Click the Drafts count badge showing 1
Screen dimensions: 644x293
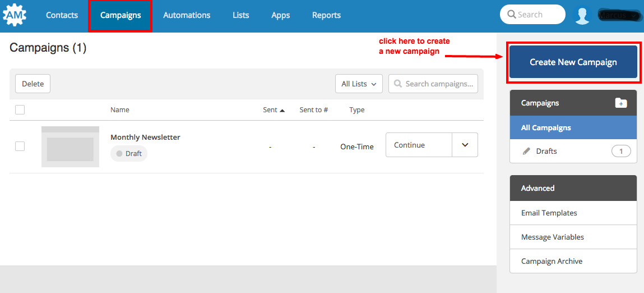click(622, 152)
